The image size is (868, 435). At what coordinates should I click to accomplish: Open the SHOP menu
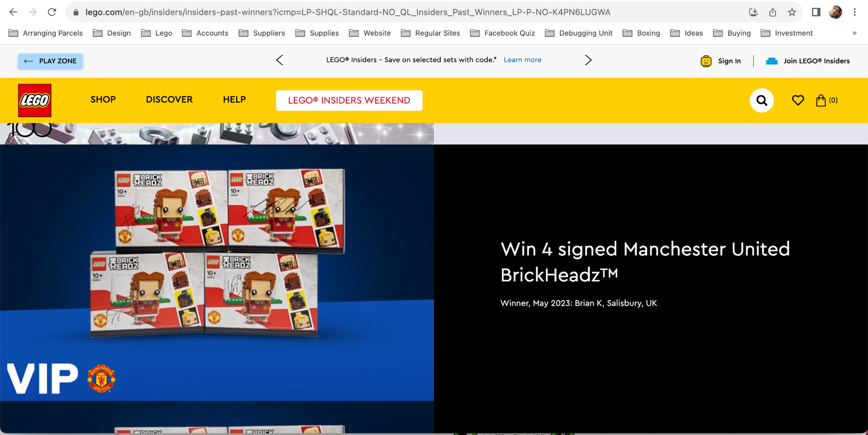point(103,99)
